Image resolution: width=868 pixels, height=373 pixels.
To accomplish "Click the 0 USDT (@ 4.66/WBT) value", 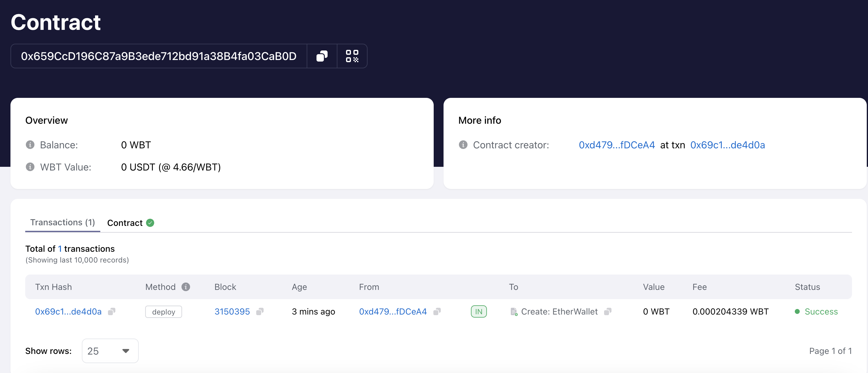I will coord(171,167).
